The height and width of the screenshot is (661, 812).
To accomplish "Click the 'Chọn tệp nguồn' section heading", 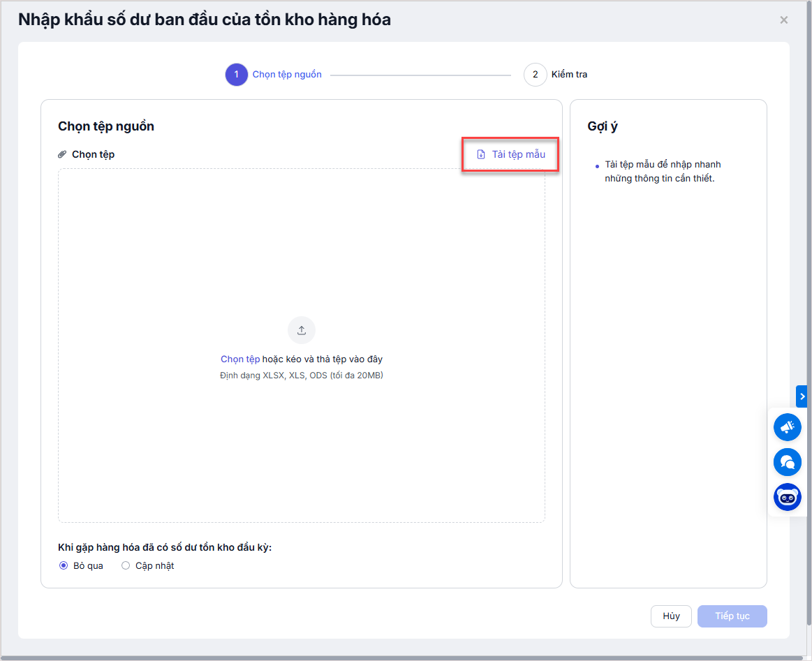I will (x=106, y=126).
